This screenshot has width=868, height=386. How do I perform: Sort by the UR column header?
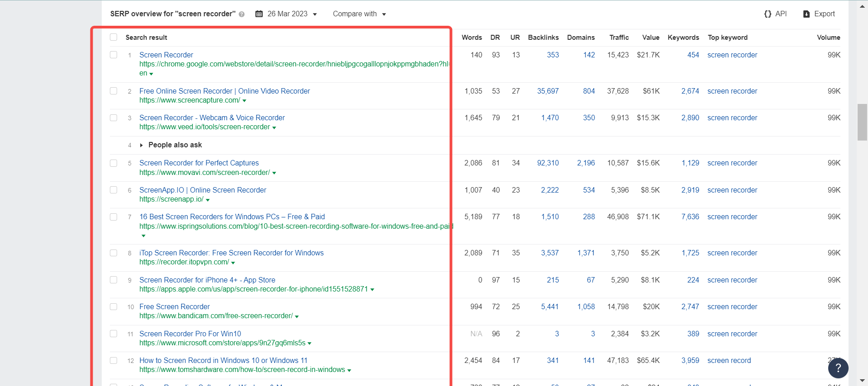tap(515, 38)
